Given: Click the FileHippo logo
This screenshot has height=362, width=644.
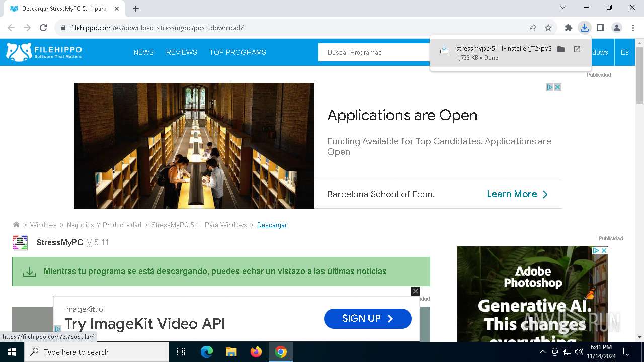Looking at the screenshot, I should click(x=44, y=52).
